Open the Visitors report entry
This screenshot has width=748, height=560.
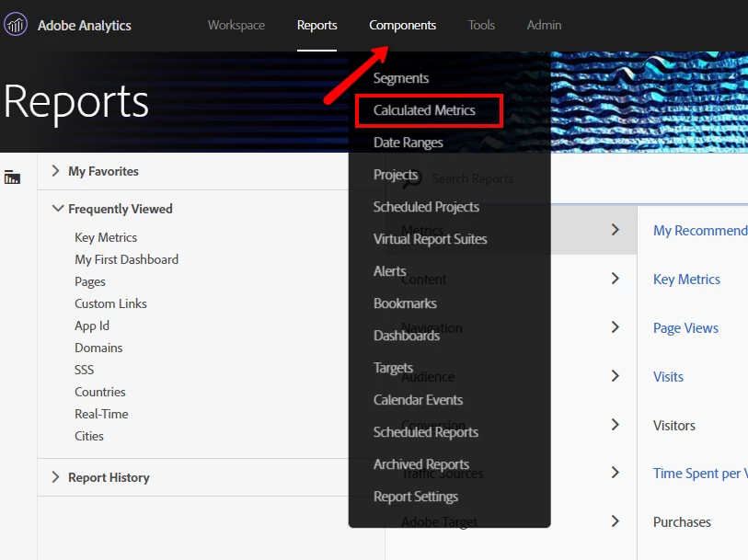click(674, 425)
